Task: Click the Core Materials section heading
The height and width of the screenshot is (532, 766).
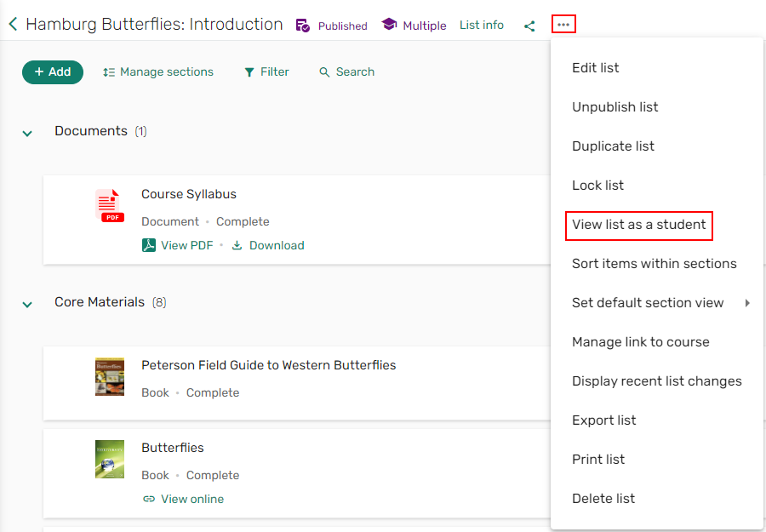Action: pyautogui.click(x=100, y=302)
